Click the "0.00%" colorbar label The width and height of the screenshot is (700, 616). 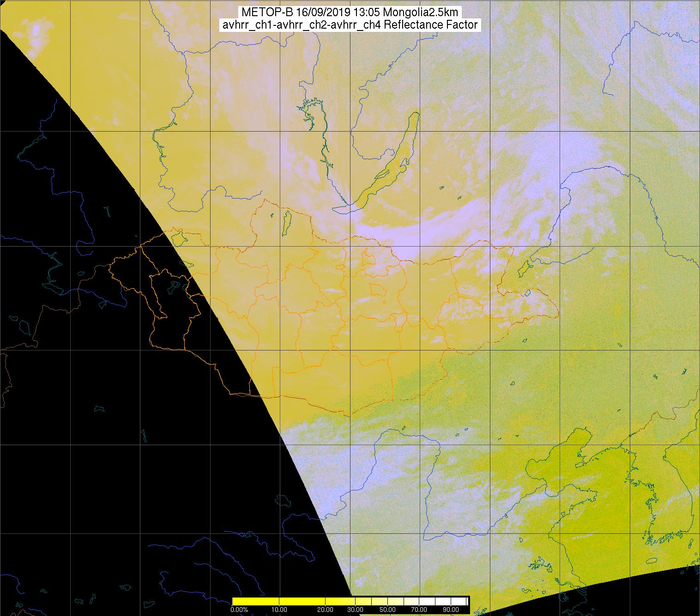pyautogui.click(x=240, y=610)
